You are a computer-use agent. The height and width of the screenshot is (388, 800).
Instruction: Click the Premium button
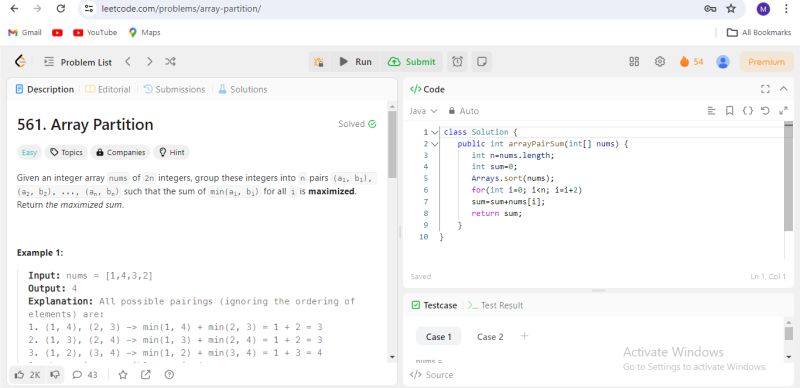(x=766, y=62)
